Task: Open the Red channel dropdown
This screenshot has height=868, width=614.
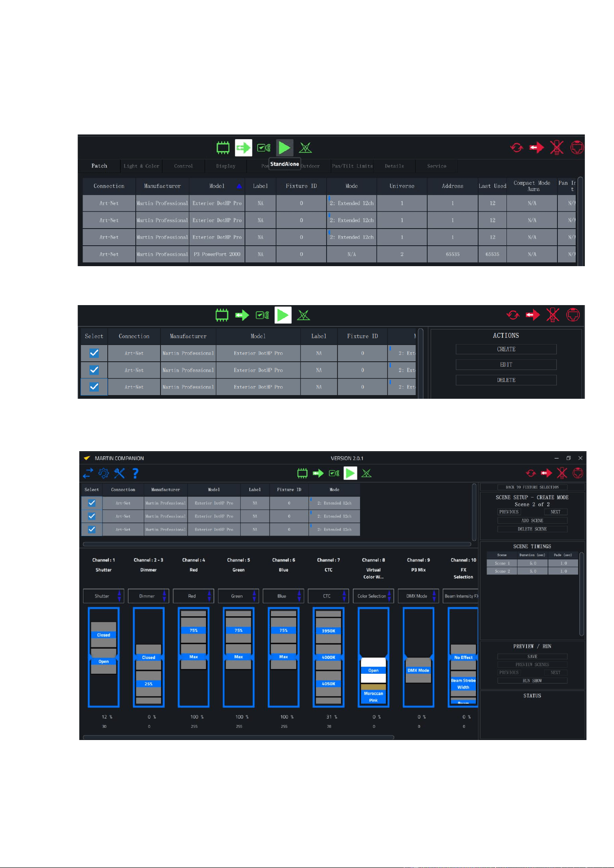Action: click(x=193, y=596)
